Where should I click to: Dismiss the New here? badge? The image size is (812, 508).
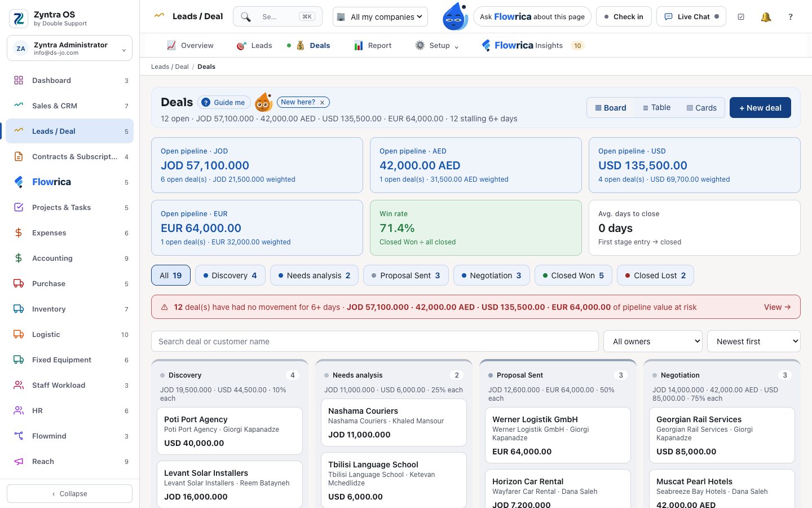pyautogui.click(x=322, y=103)
